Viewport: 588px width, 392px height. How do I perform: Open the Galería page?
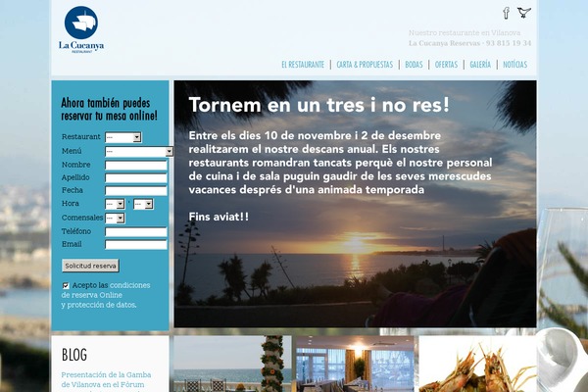(x=480, y=65)
